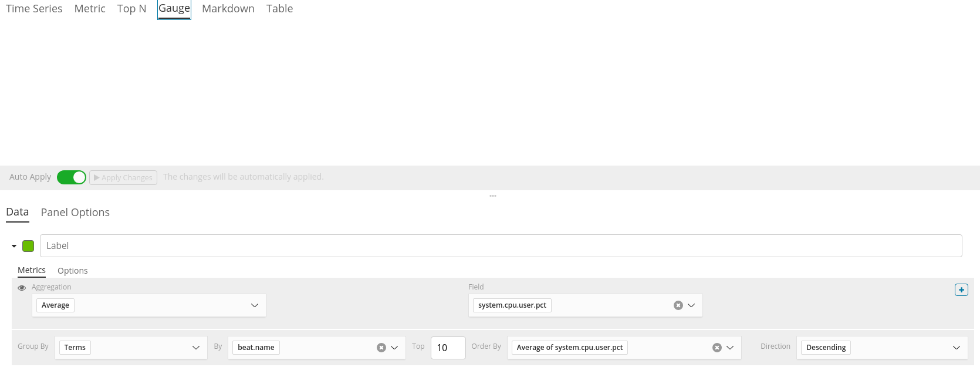Click the Top count input field
The image size is (980, 367).
[x=448, y=348]
